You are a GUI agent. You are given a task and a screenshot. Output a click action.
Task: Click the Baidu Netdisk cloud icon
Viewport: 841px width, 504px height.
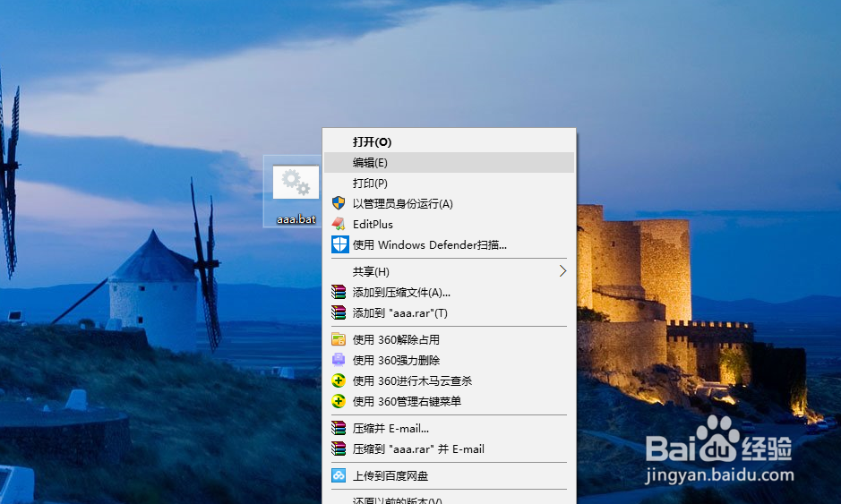click(x=339, y=475)
